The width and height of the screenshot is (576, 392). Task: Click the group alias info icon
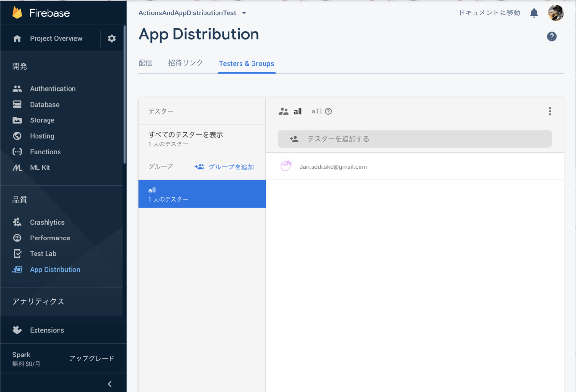tap(328, 111)
